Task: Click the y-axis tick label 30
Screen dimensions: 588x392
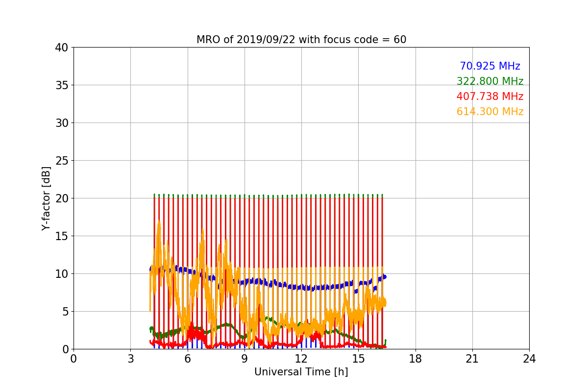Action: coord(61,123)
